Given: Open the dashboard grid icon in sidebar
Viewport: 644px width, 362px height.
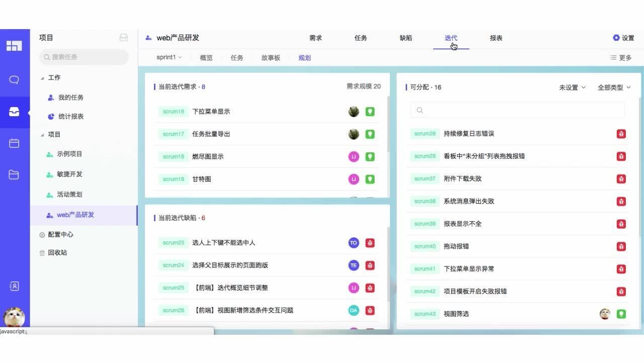Looking at the screenshot, I should point(15,45).
